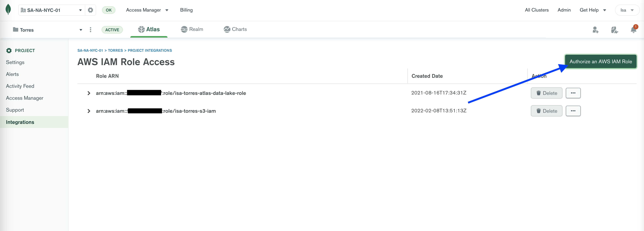
Task: Open the Access Manager dropdown menu
Action: click(x=147, y=10)
